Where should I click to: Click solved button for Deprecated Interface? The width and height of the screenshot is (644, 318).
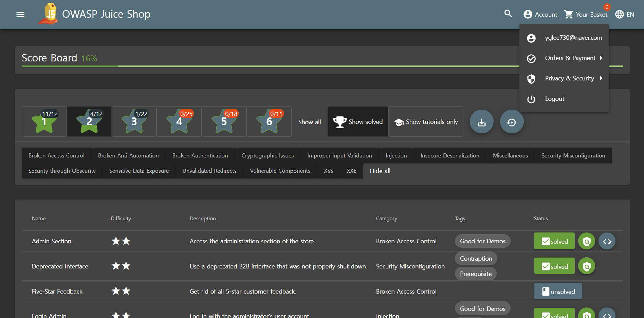pos(554,266)
